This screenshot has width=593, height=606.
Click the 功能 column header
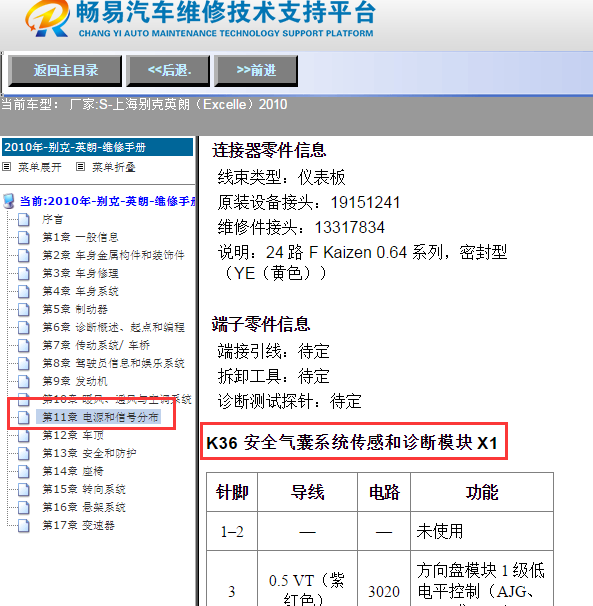(x=482, y=492)
